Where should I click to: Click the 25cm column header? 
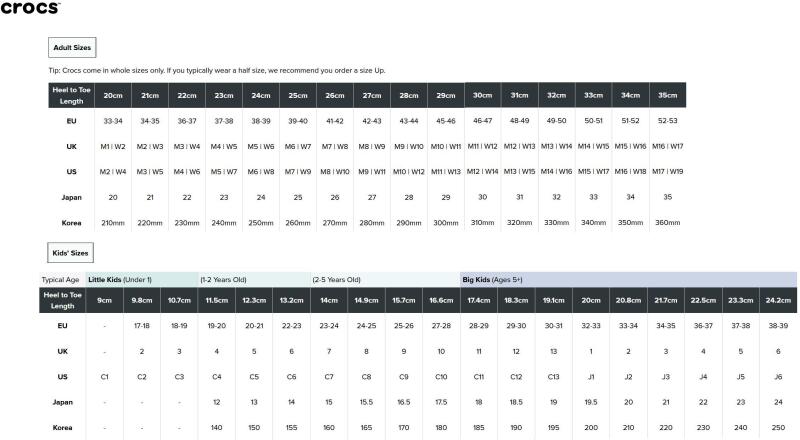tap(298, 95)
